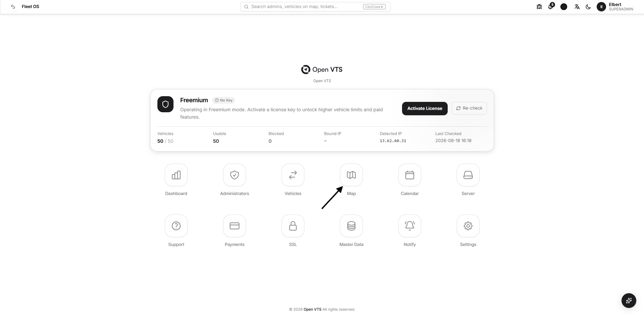Open Elbert user profile menu
Image resolution: width=644 pixels, height=315 pixels.
coord(615,7)
